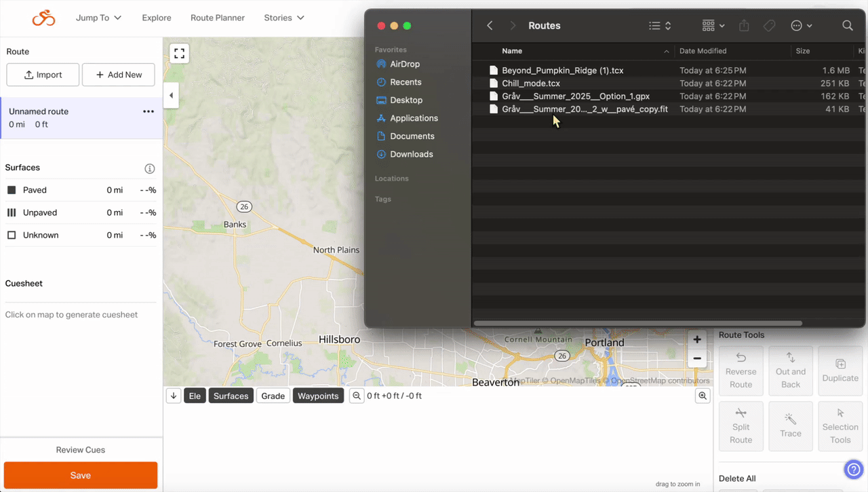The width and height of the screenshot is (868, 492).
Task: Click the Split Route tool
Action: pos(741,426)
